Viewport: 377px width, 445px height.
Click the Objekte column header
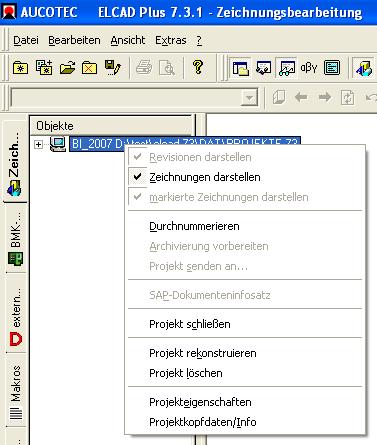pos(111,126)
